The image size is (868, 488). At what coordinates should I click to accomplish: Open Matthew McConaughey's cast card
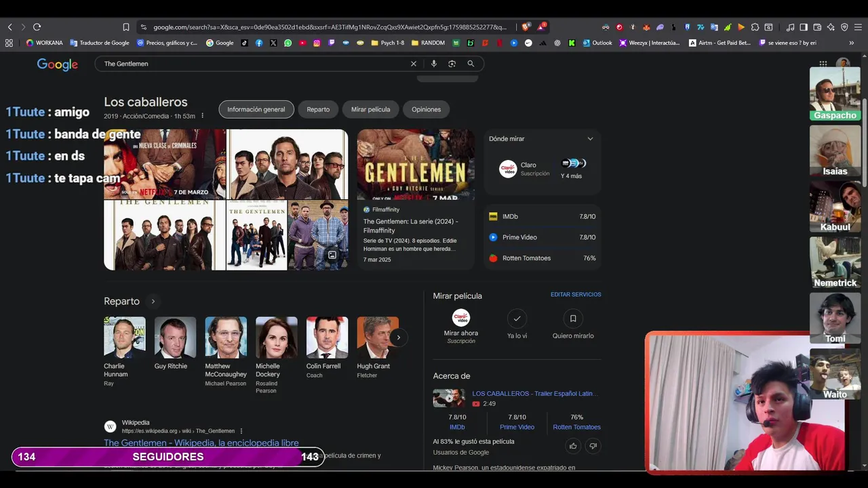point(226,352)
